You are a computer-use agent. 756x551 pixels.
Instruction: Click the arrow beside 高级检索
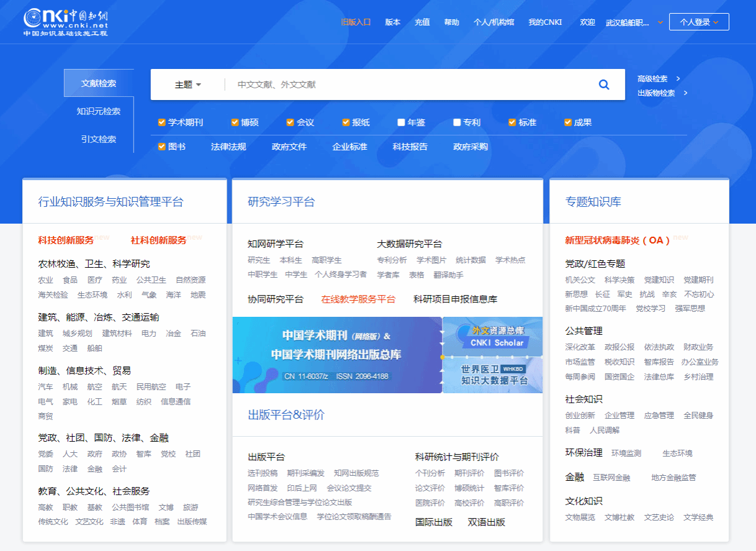pyautogui.click(x=678, y=79)
